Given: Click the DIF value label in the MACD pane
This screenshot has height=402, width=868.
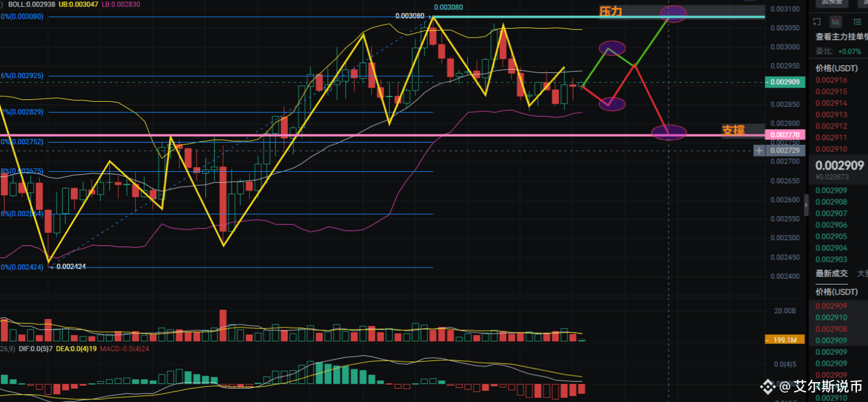Looking at the screenshot, I should pos(35,349).
